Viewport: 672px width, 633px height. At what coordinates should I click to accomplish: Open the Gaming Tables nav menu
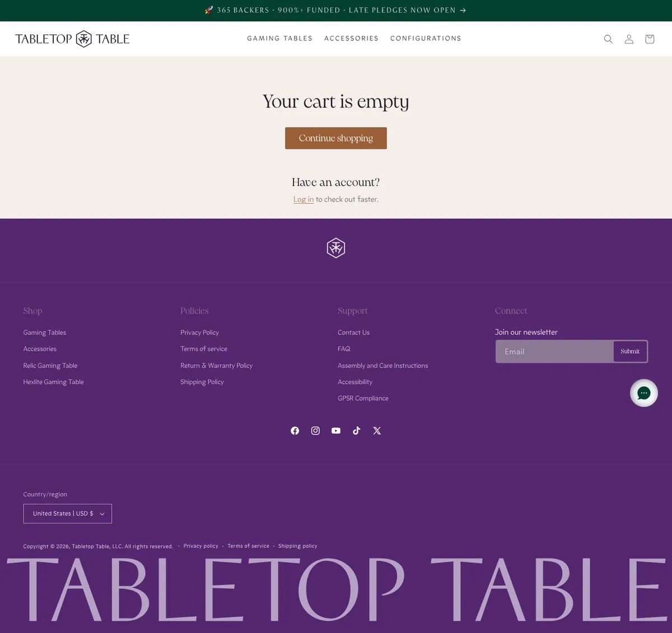280,39
